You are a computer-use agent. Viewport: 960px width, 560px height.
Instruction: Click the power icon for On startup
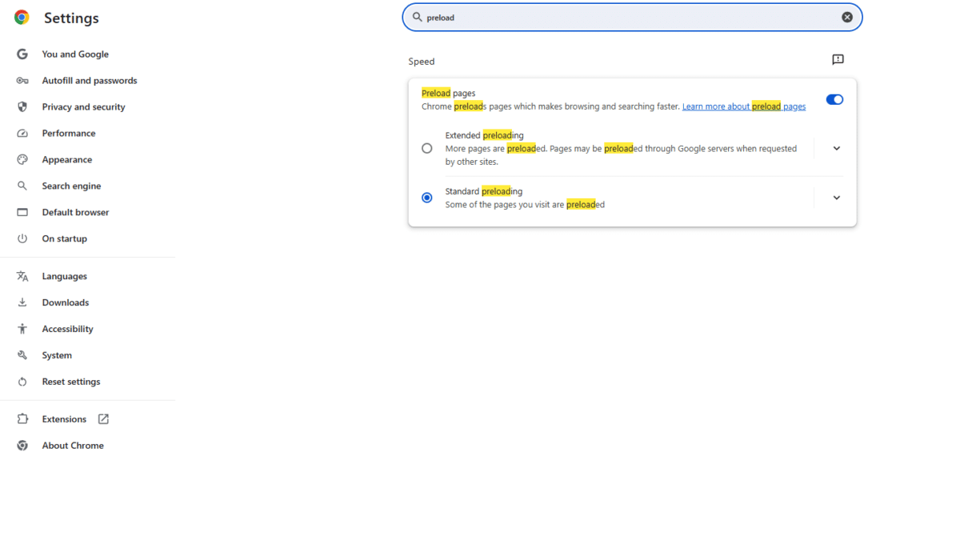click(22, 239)
